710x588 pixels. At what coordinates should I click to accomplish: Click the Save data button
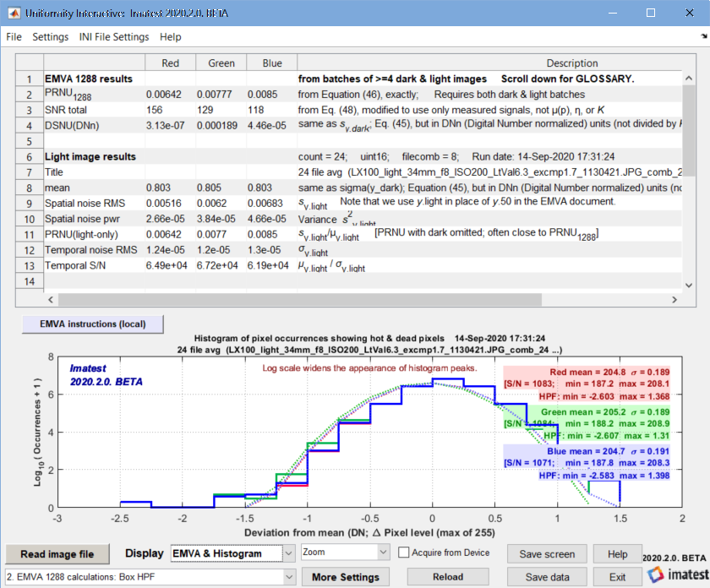[x=547, y=577]
